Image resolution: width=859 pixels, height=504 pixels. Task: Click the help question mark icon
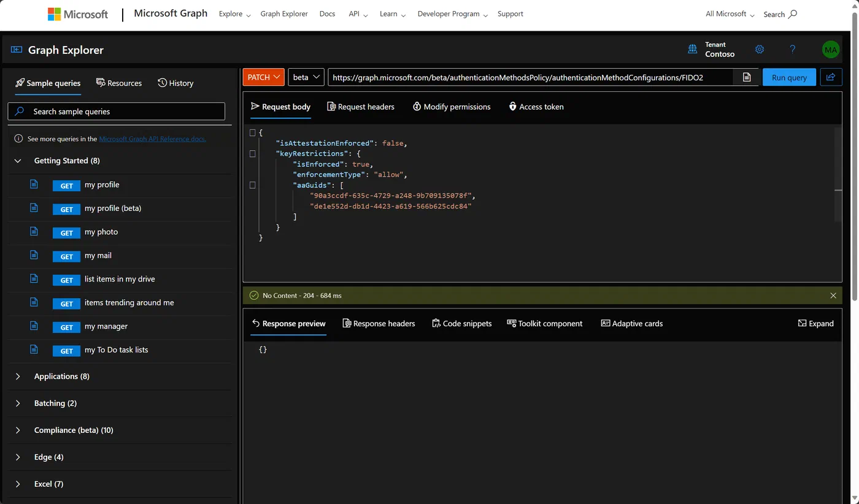click(x=792, y=49)
